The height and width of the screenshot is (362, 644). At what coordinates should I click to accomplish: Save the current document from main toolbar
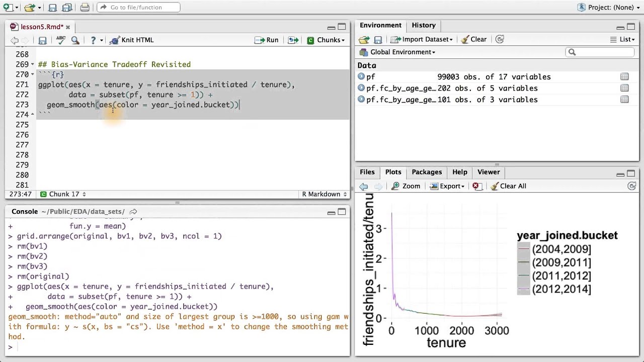pos(52,8)
